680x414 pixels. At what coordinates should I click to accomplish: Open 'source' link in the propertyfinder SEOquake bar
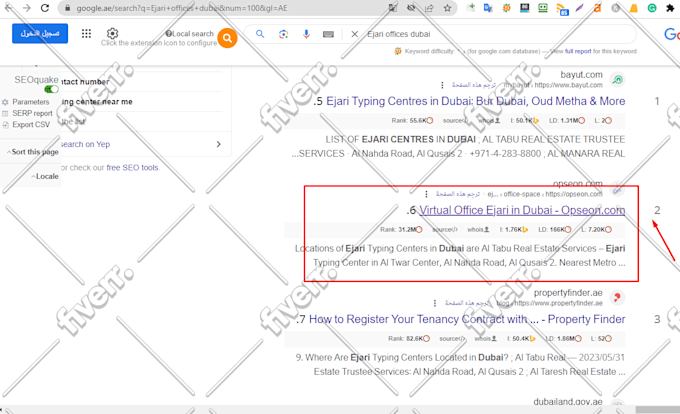[452, 339]
